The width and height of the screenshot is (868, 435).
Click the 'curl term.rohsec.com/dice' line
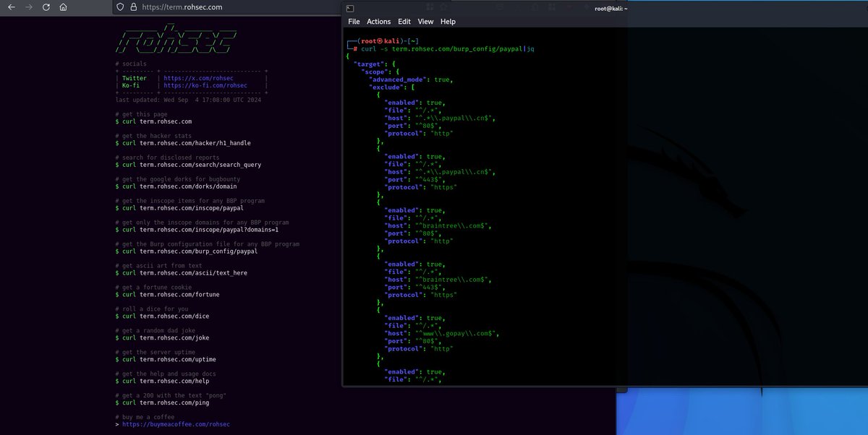tap(161, 316)
